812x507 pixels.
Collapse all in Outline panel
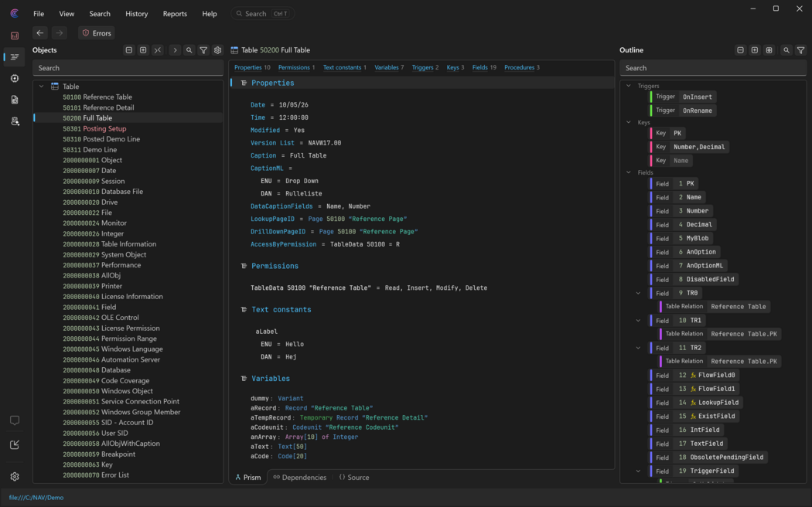pyautogui.click(x=741, y=50)
